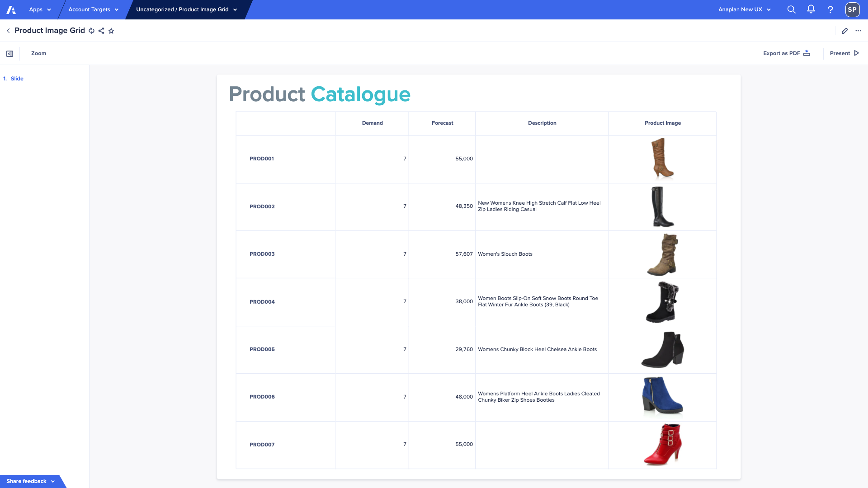This screenshot has height=488, width=868.
Task: Click the Anaplan logo icon
Action: pos(11,9)
